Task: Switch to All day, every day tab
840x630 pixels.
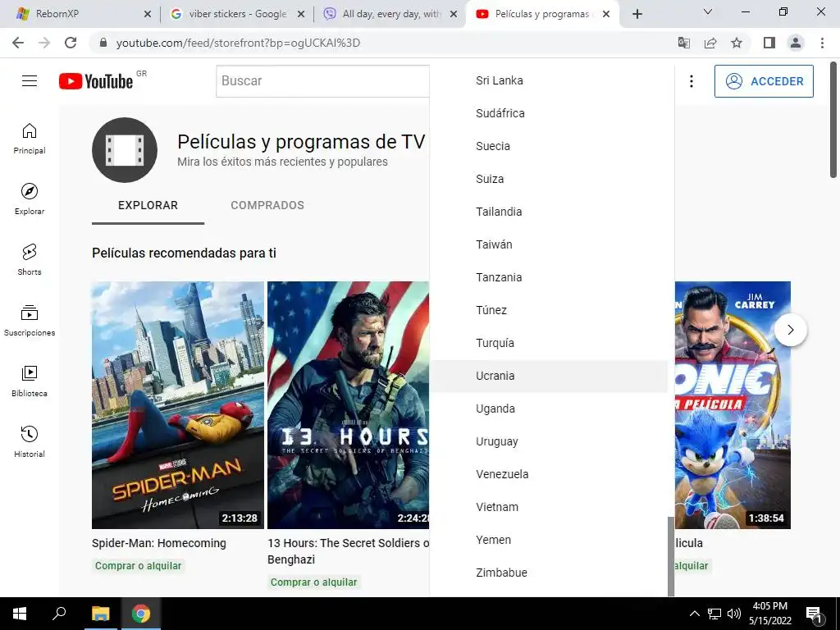Action: [x=390, y=14]
